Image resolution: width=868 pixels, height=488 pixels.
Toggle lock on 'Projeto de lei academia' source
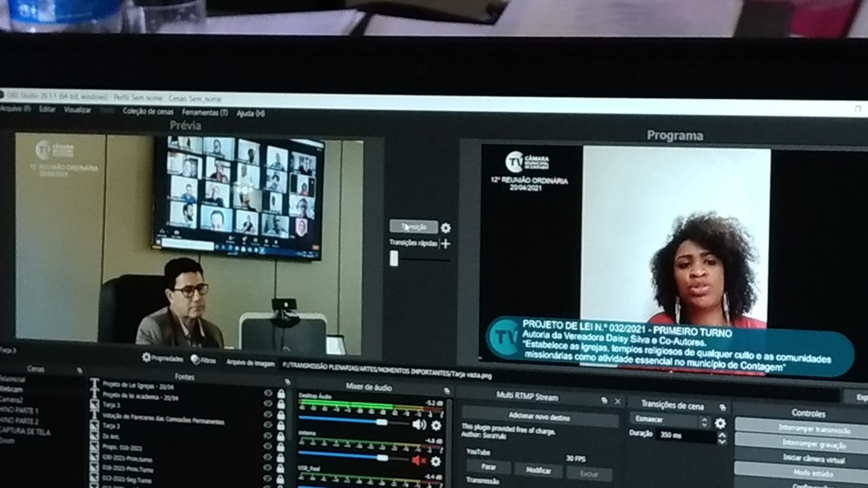[x=281, y=404]
